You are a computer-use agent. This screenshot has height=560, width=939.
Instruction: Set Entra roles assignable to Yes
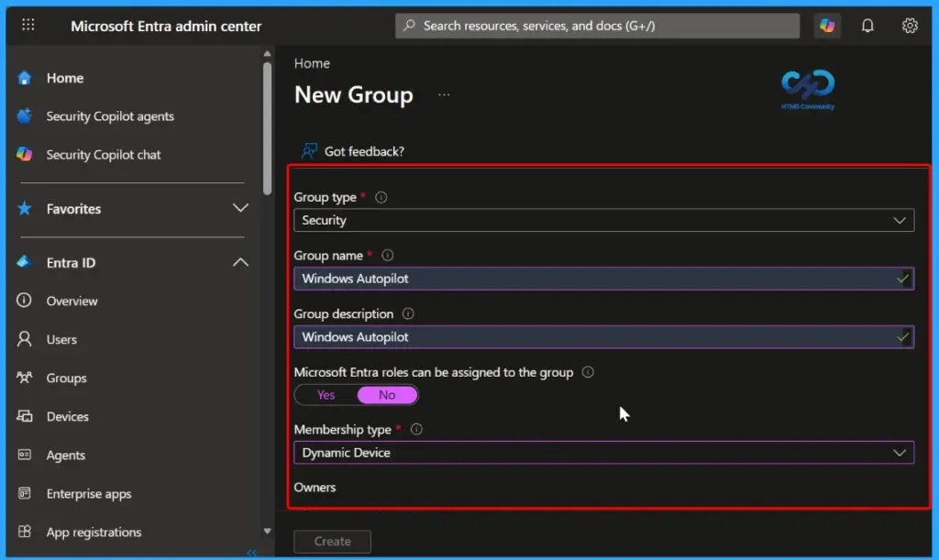[x=326, y=395]
